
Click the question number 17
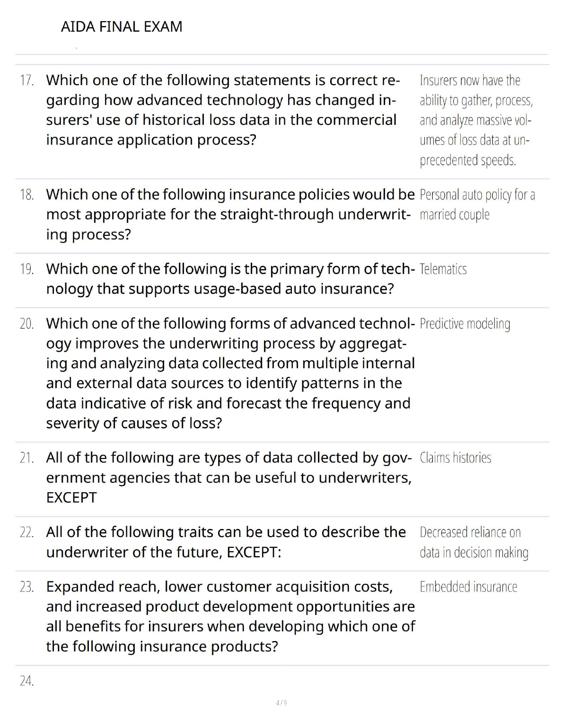(27, 80)
